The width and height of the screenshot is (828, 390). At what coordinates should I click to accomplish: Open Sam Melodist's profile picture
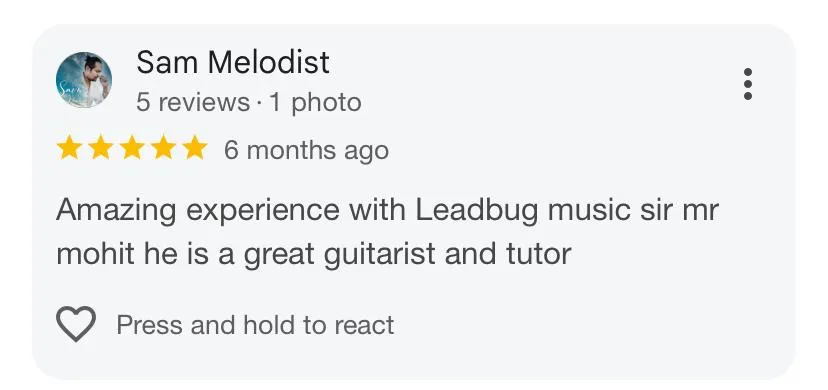[x=83, y=80]
